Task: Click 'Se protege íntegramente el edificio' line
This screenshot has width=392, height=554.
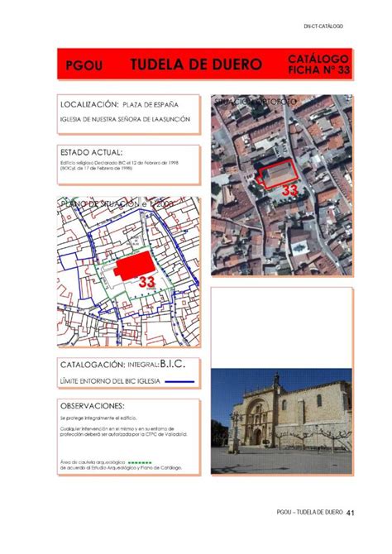Action: 98,418
